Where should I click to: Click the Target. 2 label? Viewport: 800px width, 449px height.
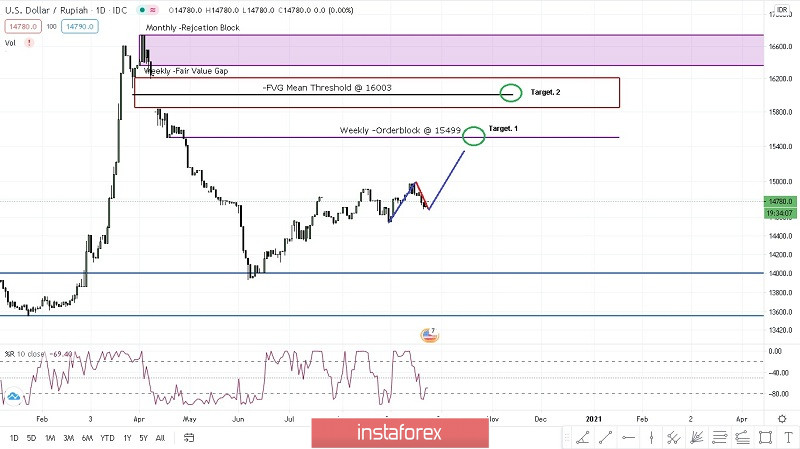545,92
